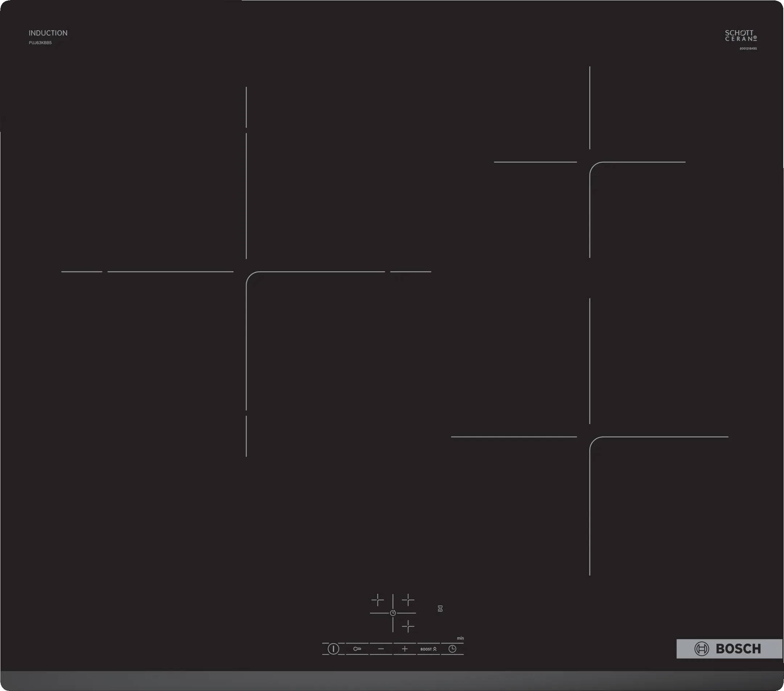This screenshot has width=784, height=691.
Task: Select the top-right zone selector cross
Action: click(408, 600)
